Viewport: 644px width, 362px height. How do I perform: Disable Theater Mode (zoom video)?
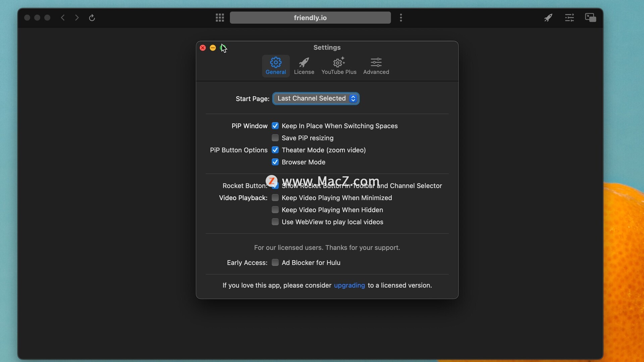point(275,150)
